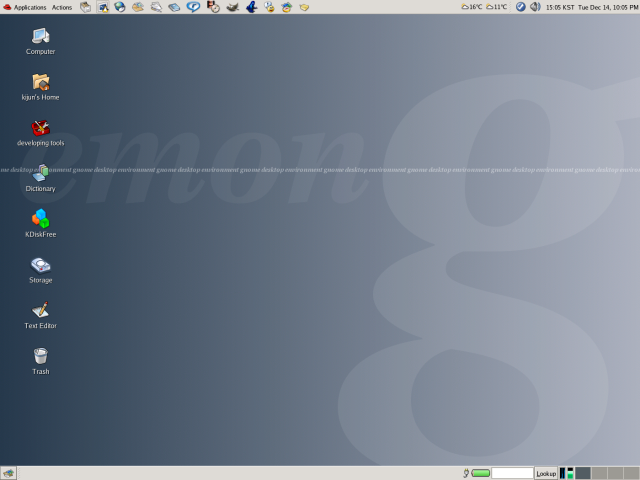Viewport: 640px width, 480px height.
Task: Click the dictionary lookup text field
Action: 512,473
